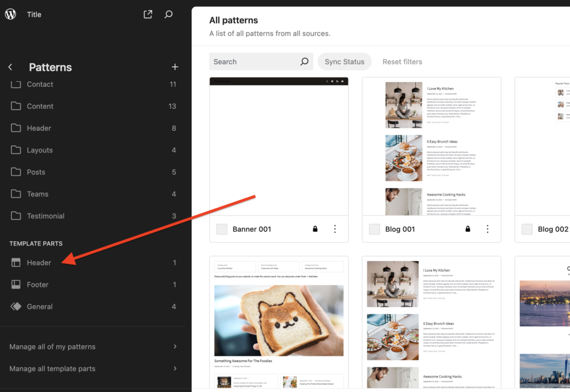Select the Blog 001 checkbox
The height and width of the screenshot is (392, 570).
tap(375, 229)
